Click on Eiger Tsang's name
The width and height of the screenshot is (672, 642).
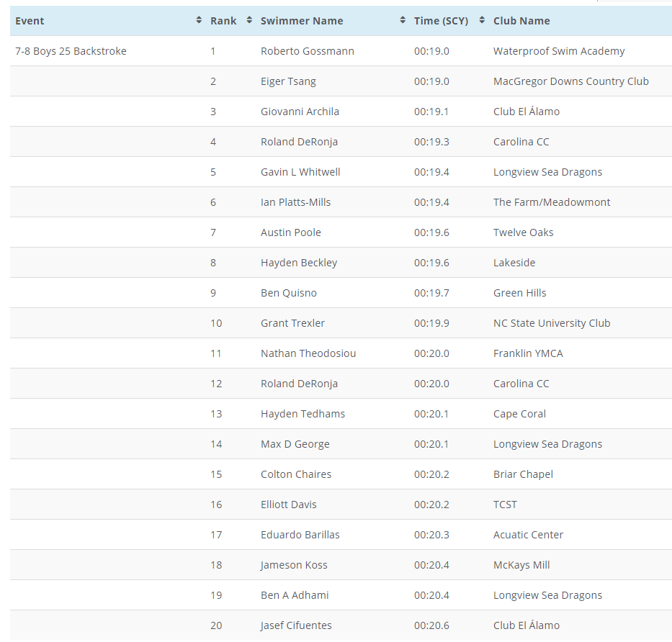point(288,81)
